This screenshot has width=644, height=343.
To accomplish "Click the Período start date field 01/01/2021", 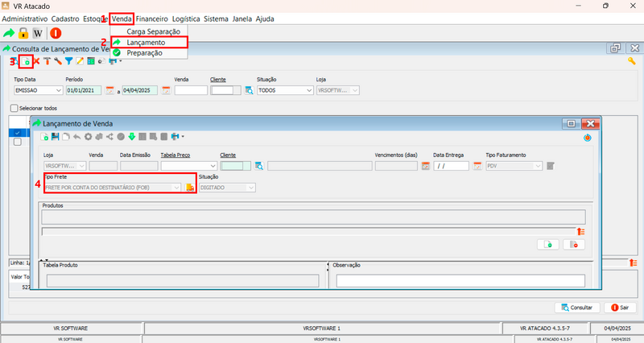I will click(x=84, y=90).
